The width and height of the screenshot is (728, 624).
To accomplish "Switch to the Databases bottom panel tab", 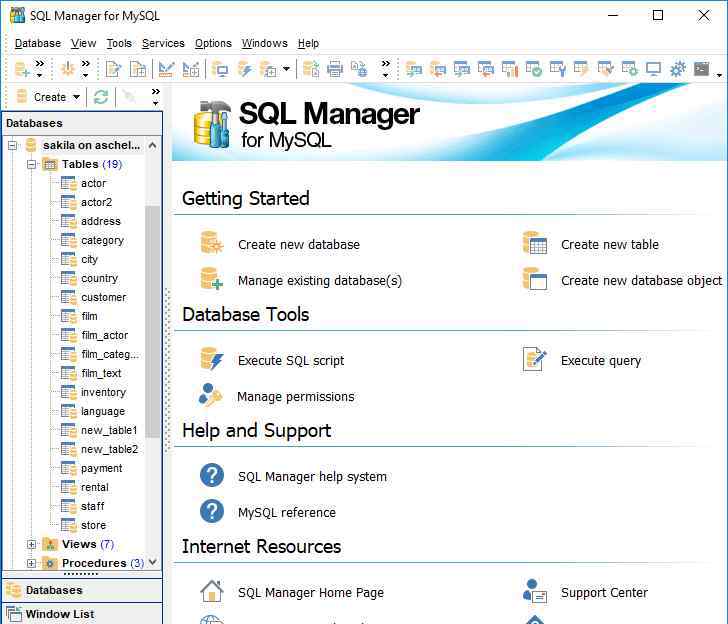I will pyautogui.click(x=82, y=590).
